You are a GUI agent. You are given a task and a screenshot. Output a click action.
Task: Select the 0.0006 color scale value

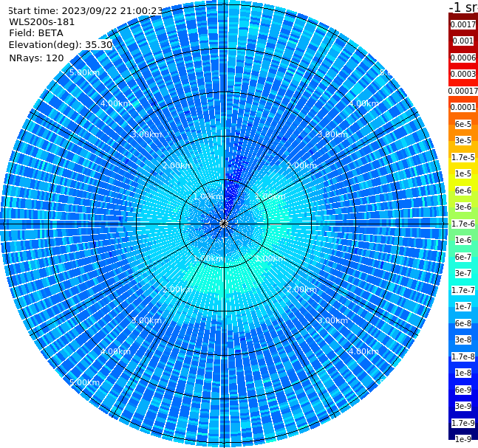tap(463, 58)
